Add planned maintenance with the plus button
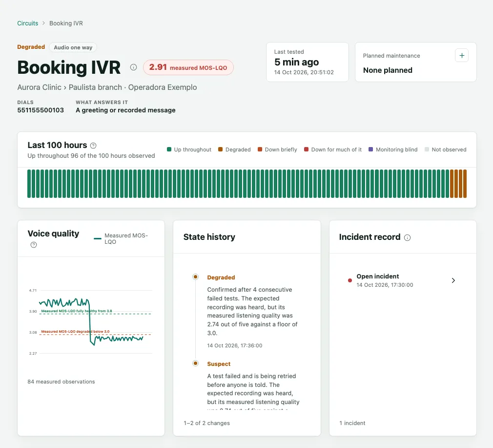The image size is (493, 448). click(462, 56)
